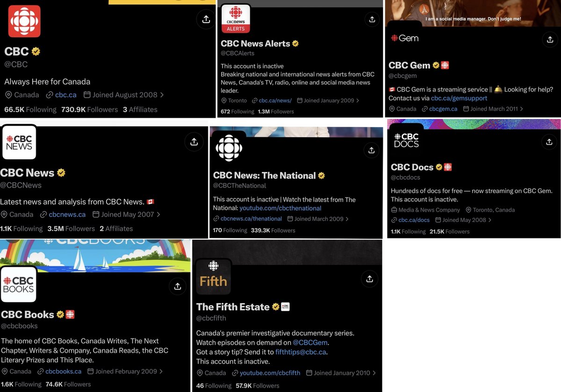Open the red CBC profile avatar

click(24, 21)
